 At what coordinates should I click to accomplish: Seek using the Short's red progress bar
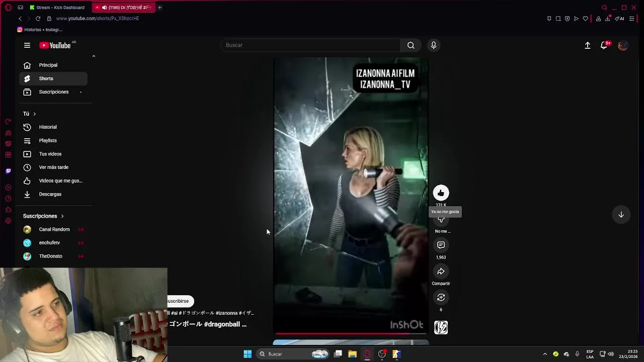point(351,333)
